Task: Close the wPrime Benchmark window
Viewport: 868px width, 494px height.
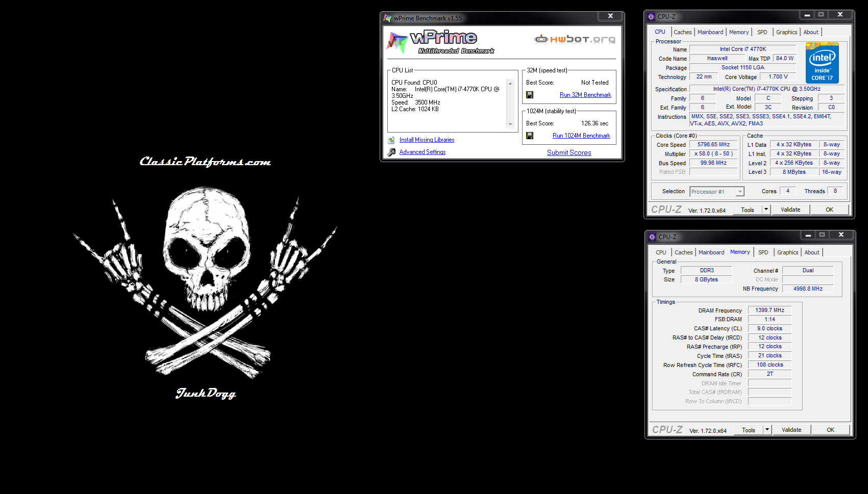Action: click(610, 16)
